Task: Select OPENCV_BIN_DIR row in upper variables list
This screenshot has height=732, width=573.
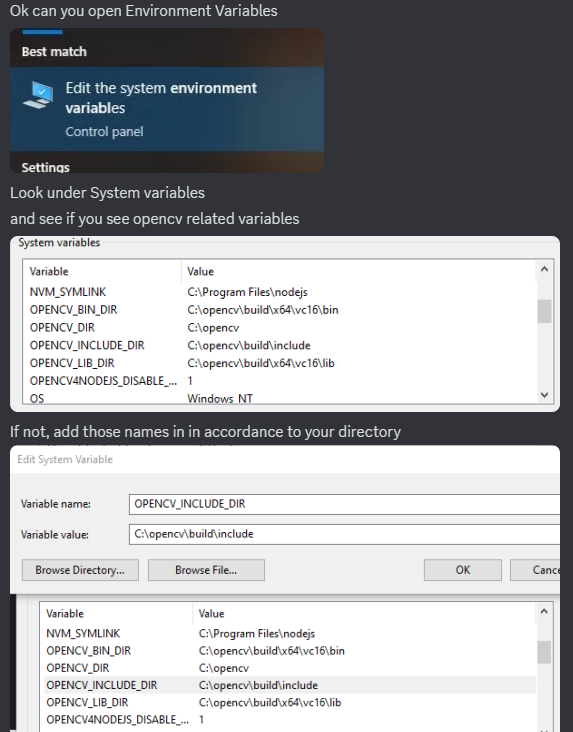Action: click(x=279, y=310)
